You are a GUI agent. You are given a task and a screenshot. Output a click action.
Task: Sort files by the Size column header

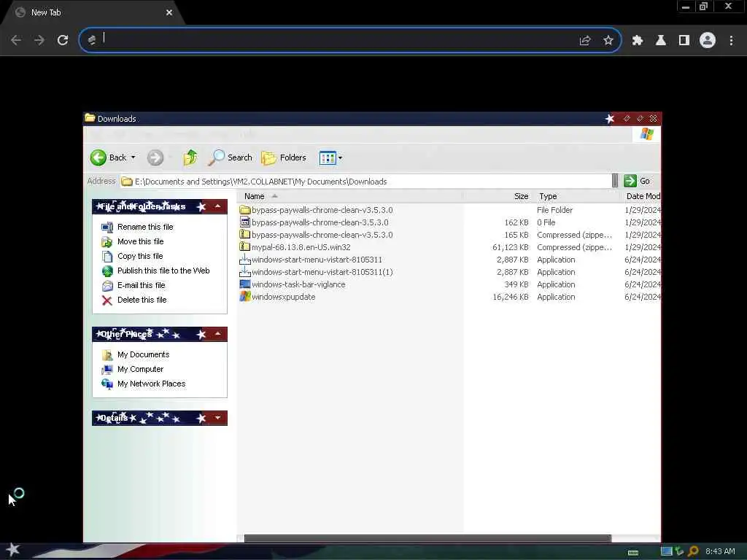[x=498, y=196]
